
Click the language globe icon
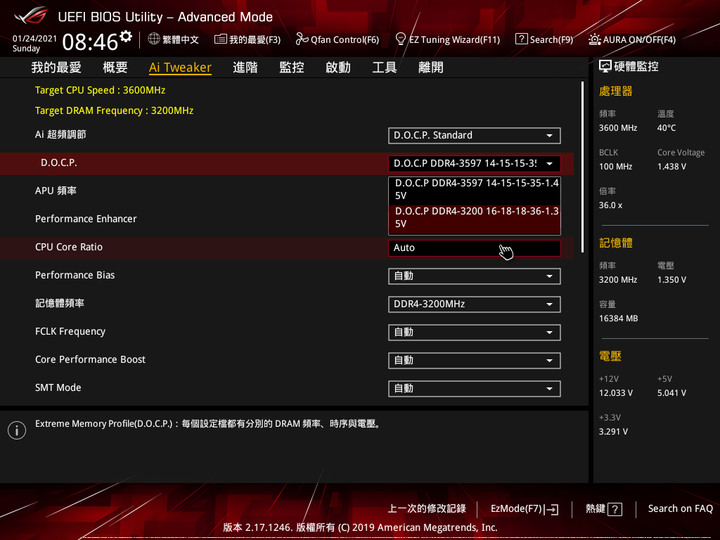tap(154, 39)
